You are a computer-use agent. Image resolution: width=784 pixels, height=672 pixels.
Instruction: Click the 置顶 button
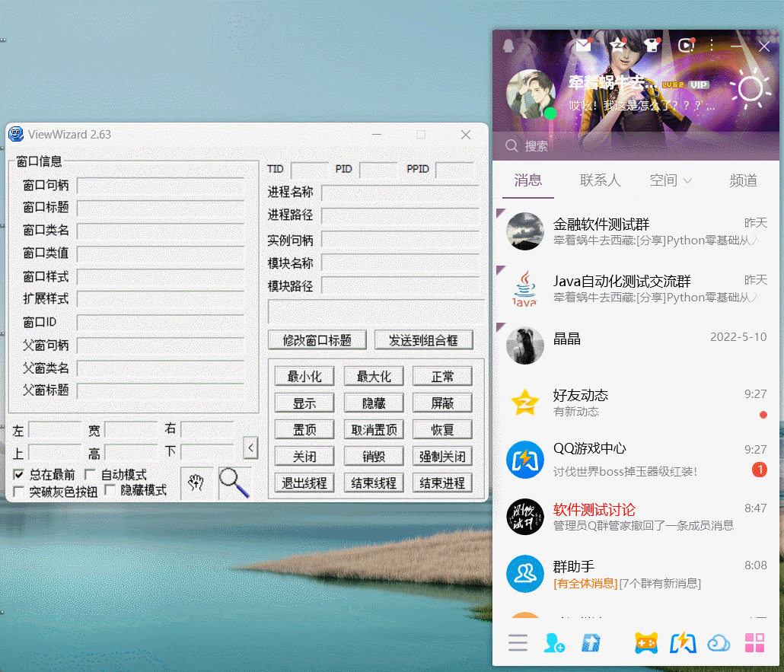coord(304,430)
